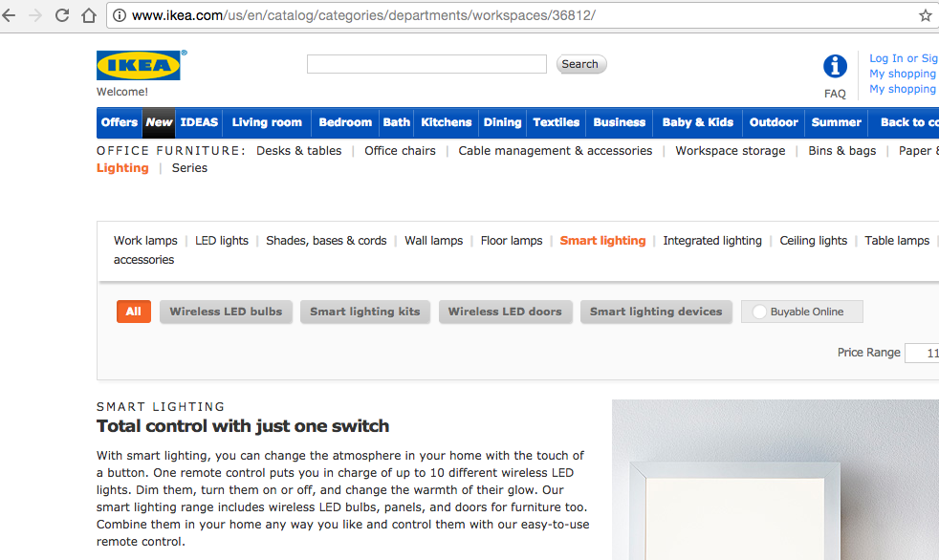Go to Floor lamps subcategory
This screenshot has height=560, width=939.
pos(512,241)
